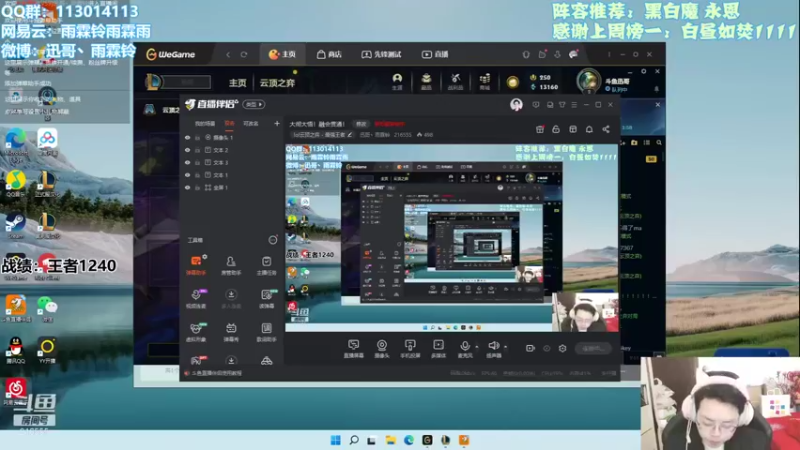800x450 pixels.
Task: Edit the stream category label with pencil
Action: pyautogui.click(x=349, y=135)
